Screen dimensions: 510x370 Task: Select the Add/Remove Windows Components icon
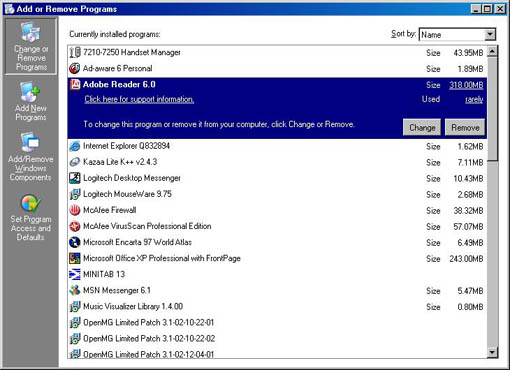(x=30, y=142)
